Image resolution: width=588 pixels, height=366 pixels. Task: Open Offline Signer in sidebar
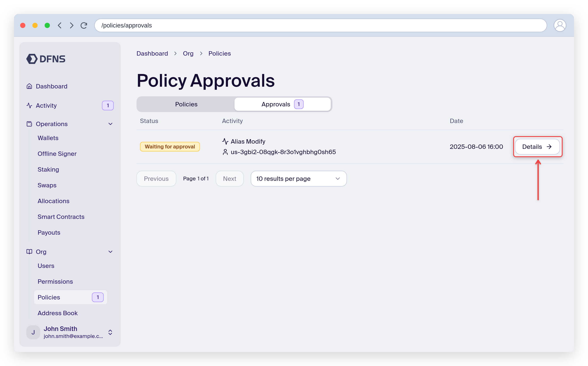tap(57, 154)
